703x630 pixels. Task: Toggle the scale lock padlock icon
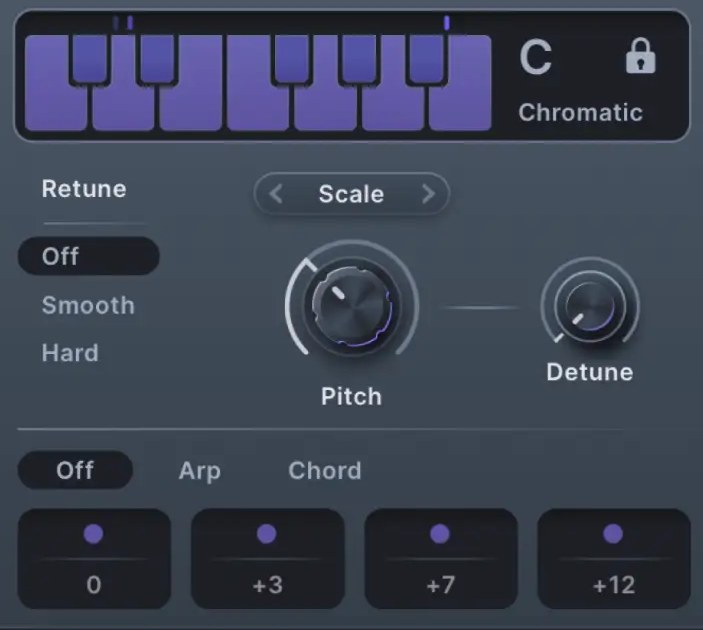[640, 56]
